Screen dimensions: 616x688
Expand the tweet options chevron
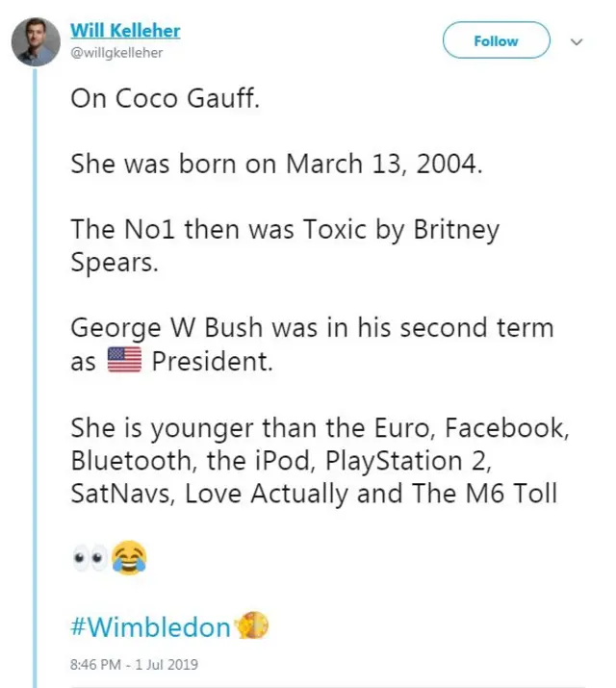pyautogui.click(x=577, y=41)
